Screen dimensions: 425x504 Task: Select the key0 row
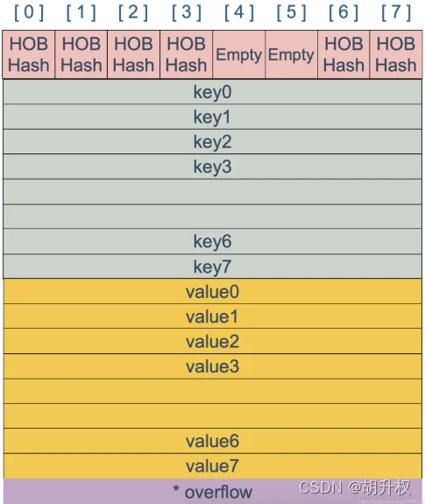(x=212, y=92)
